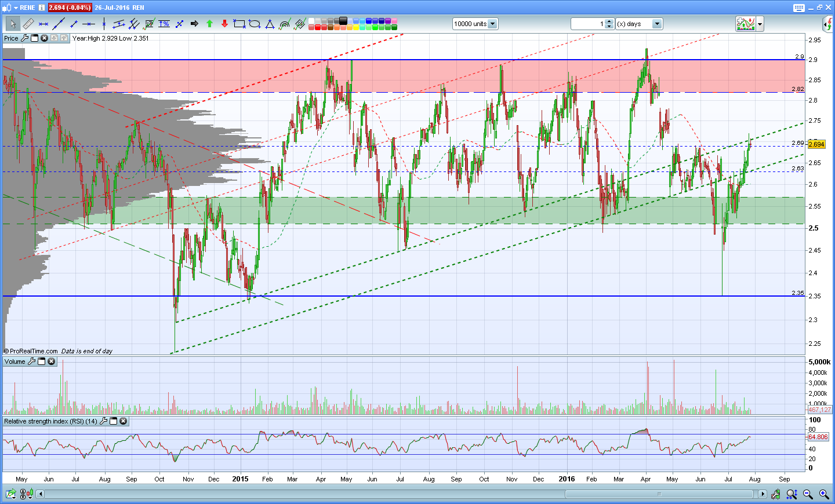Zoom in on the chart timeline
Image resolution: width=835 pixels, height=504 pixels.
pyautogui.click(x=824, y=494)
